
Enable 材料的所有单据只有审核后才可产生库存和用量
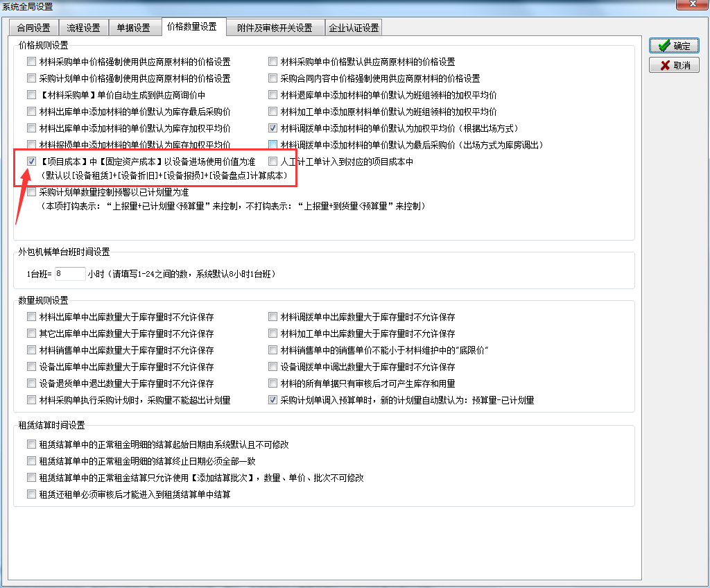click(273, 383)
